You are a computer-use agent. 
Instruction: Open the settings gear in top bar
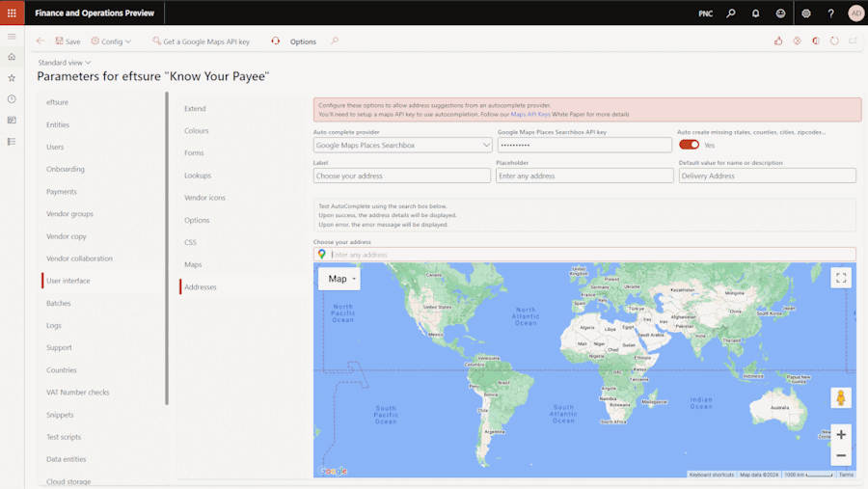click(806, 14)
